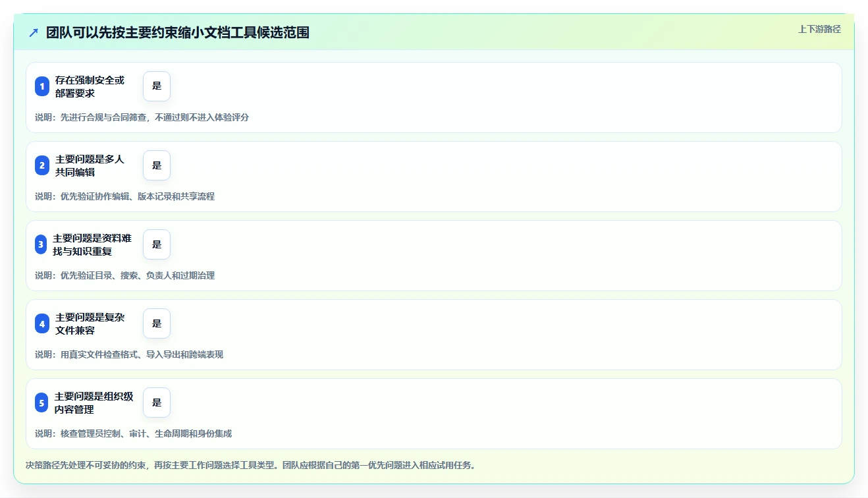This screenshot has width=868, height=498.
Task: Click step number 3 badge
Action: (41, 244)
